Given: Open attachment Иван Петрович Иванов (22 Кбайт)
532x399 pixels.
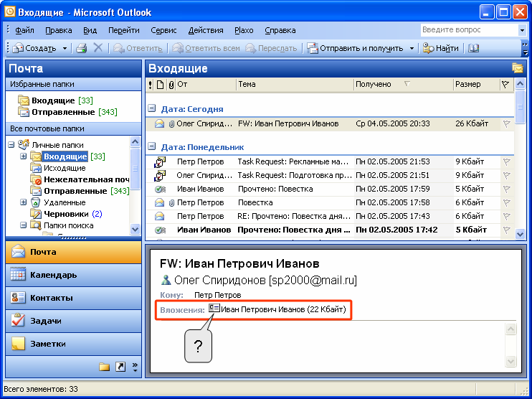Looking at the screenshot, I should pos(277,309).
